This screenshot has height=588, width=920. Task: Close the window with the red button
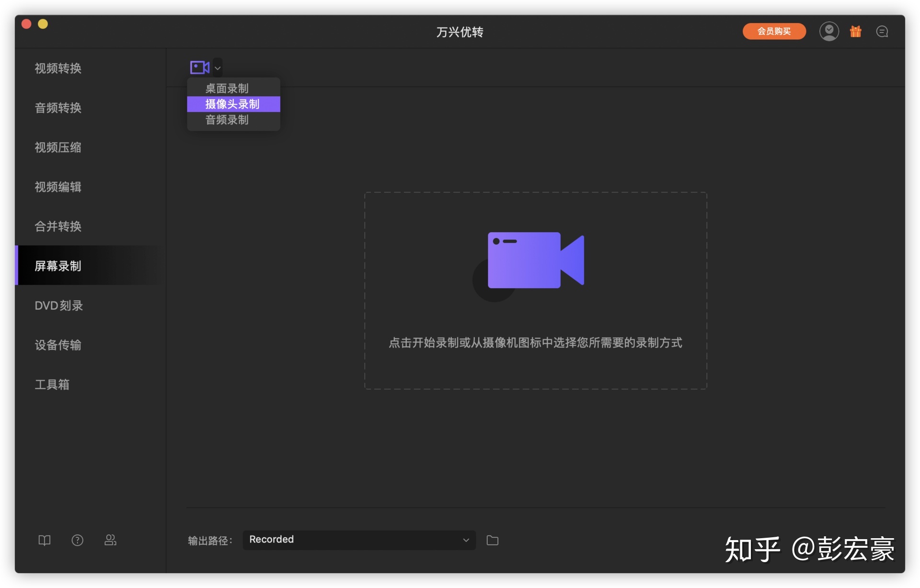point(27,24)
